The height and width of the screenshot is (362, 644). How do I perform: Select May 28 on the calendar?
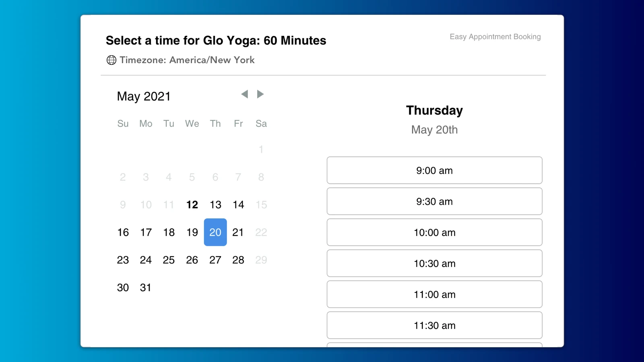pos(238,260)
